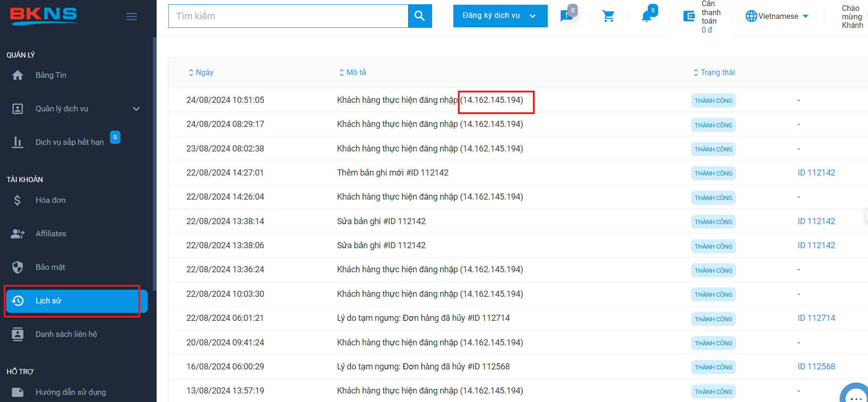The image size is (868, 402).
Task: Open the ID 112568 link
Action: (816, 367)
